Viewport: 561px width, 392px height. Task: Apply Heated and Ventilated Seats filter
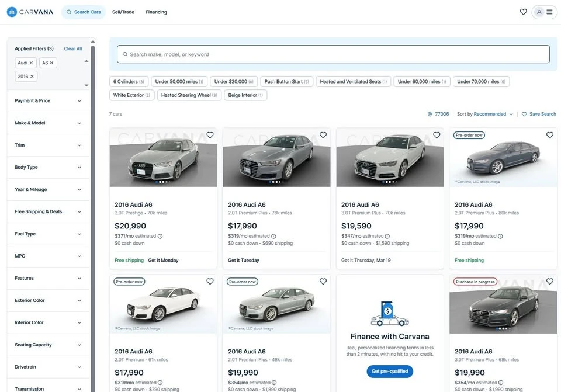tap(354, 82)
